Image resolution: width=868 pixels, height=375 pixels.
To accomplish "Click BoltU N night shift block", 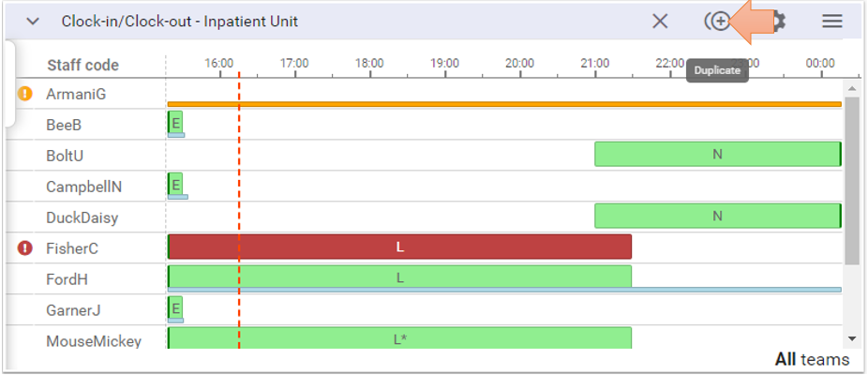I will tap(717, 155).
